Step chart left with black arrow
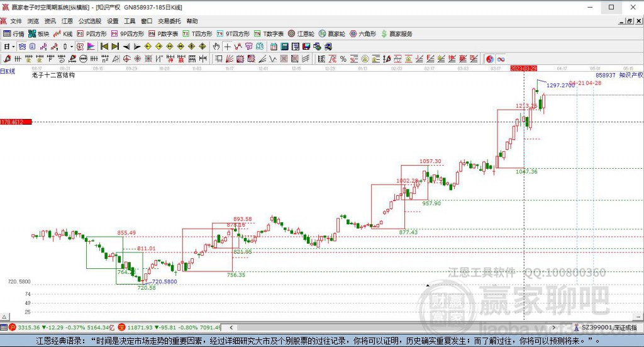Image resolution: width=644 pixels, height=347 pixels. tap(126, 47)
